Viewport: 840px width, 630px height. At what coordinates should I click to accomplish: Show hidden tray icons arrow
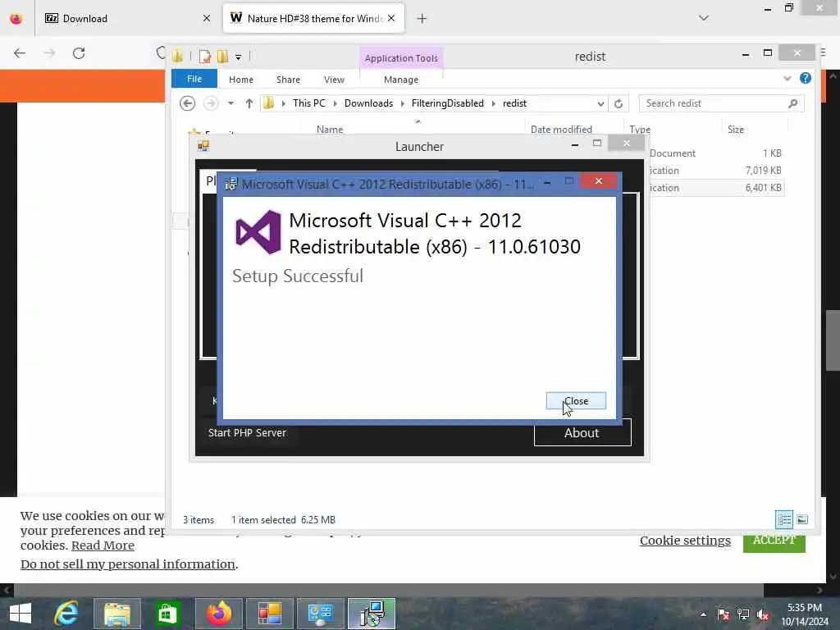[x=703, y=614]
